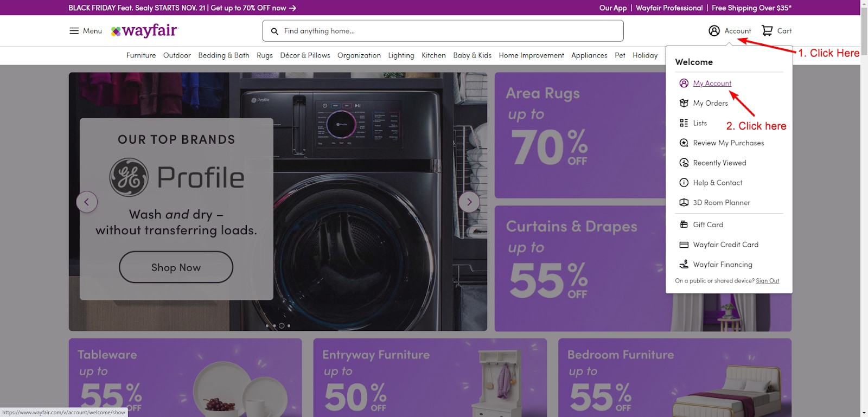Open the Lighting category
Screen dimensions: 868x417
click(401, 55)
